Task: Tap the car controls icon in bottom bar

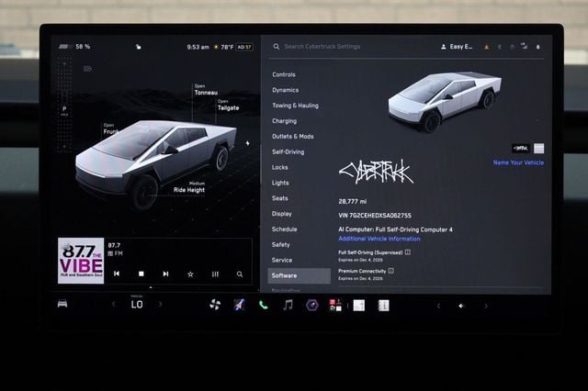Action: [62, 304]
